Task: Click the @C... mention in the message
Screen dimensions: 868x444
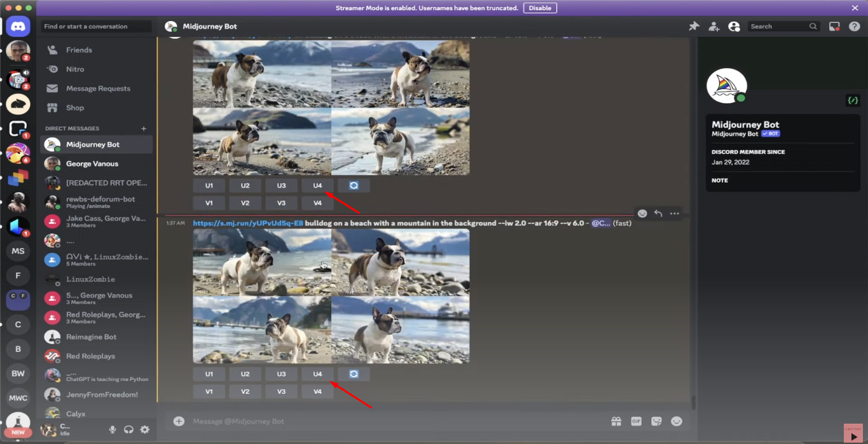Action: [x=601, y=223]
